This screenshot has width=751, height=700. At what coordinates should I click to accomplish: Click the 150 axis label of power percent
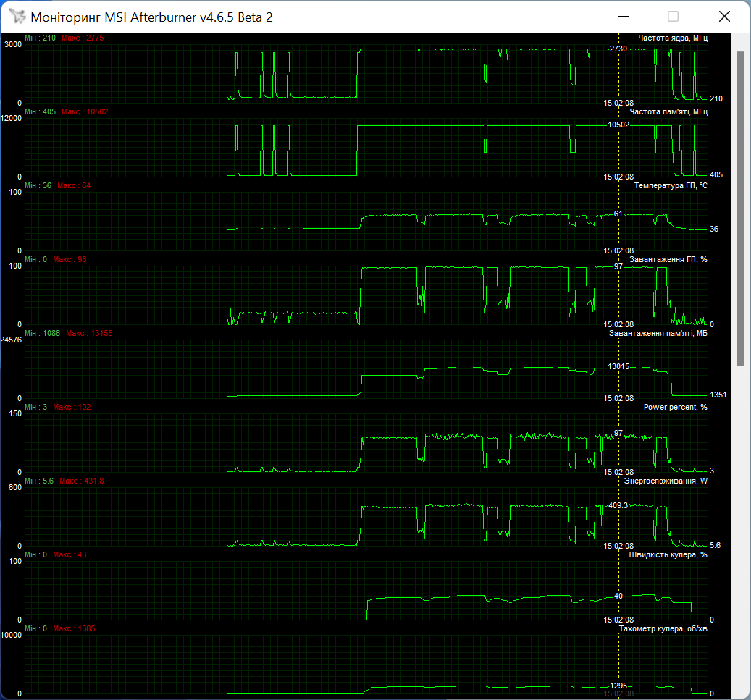15,413
